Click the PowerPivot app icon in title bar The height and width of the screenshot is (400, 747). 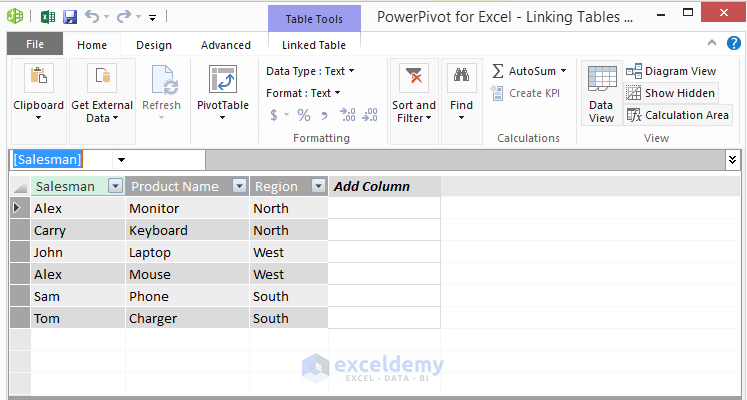[x=15, y=17]
